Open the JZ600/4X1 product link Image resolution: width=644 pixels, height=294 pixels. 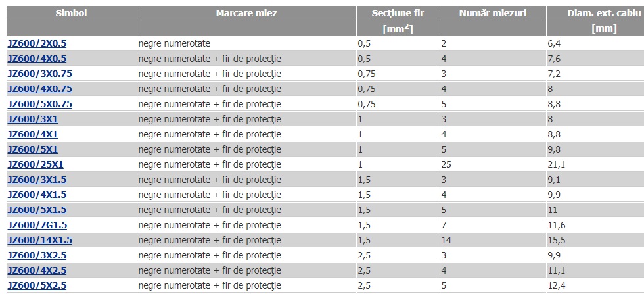point(32,134)
